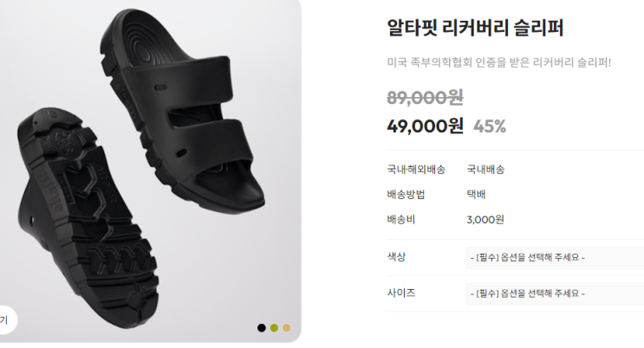Click the 택배 delivery method value

pyautogui.click(x=476, y=195)
